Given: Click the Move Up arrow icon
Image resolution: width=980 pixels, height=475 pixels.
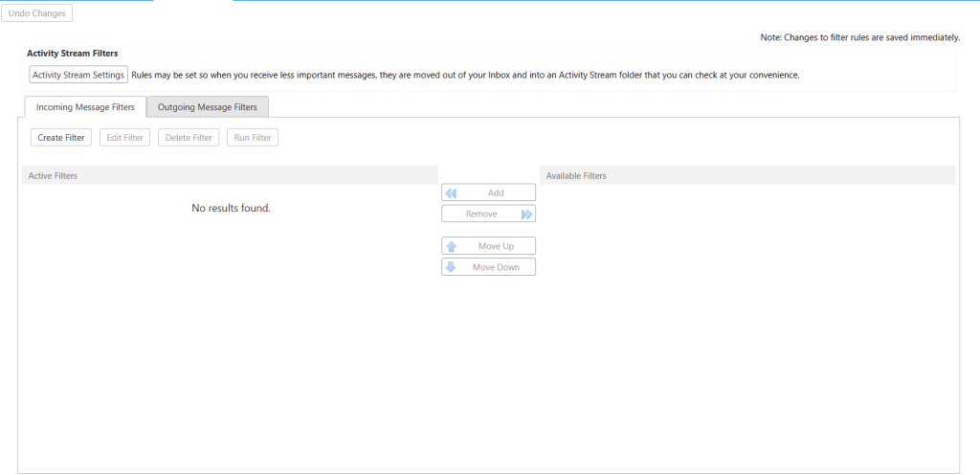Looking at the screenshot, I should point(451,246).
